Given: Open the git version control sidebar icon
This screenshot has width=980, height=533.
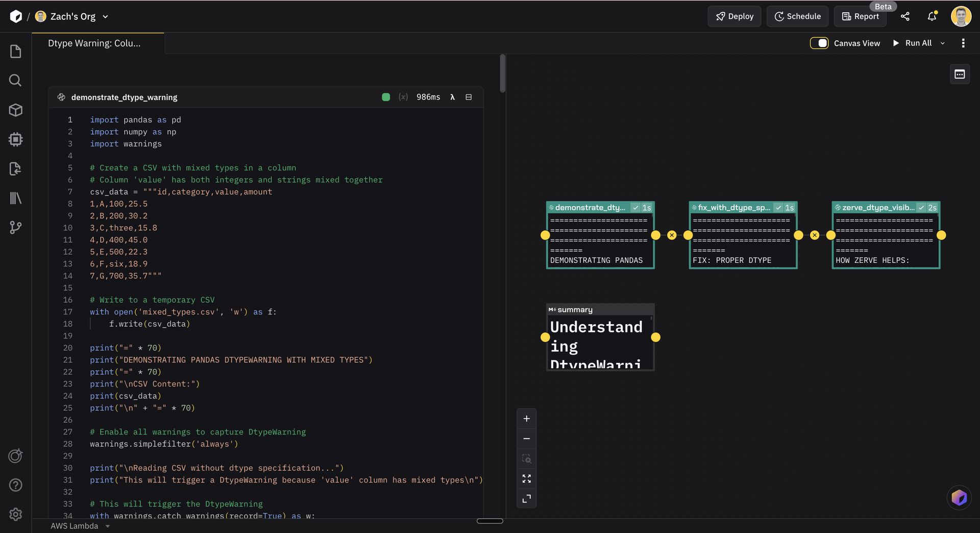Looking at the screenshot, I should click(x=15, y=228).
